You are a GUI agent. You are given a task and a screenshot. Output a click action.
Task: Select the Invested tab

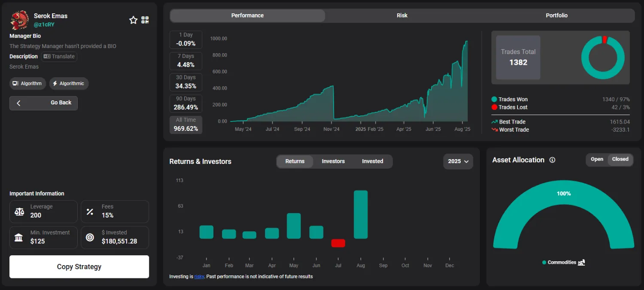[x=372, y=161]
